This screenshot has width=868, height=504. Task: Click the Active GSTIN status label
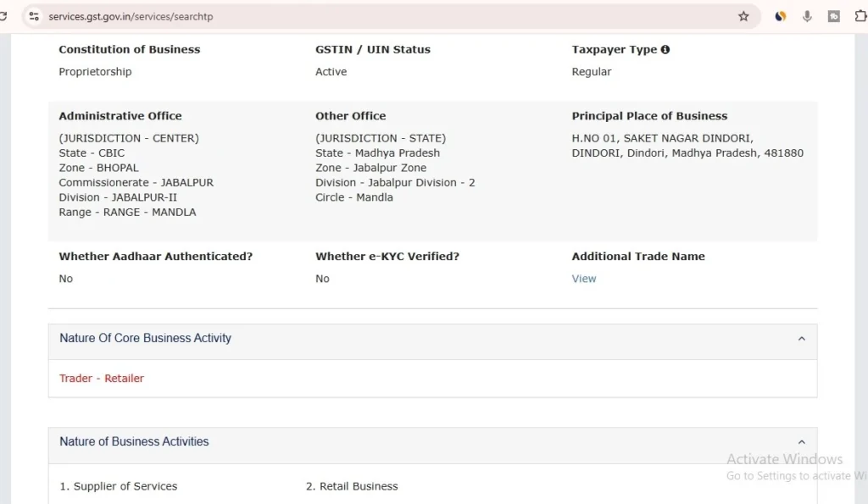331,71
